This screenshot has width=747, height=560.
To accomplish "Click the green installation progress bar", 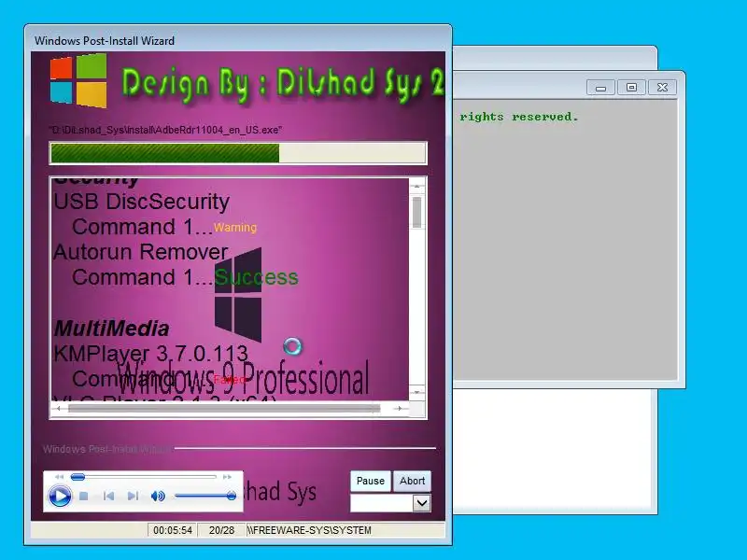I will click(238, 153).
